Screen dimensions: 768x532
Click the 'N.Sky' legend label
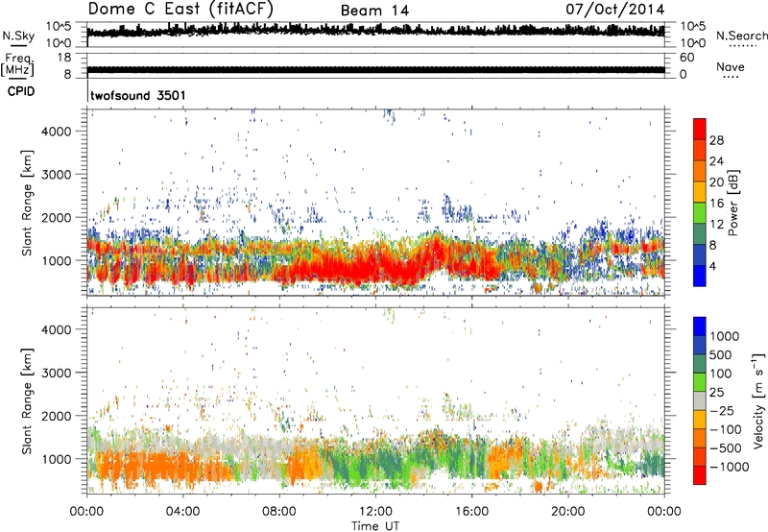click(x=18, y=36)
